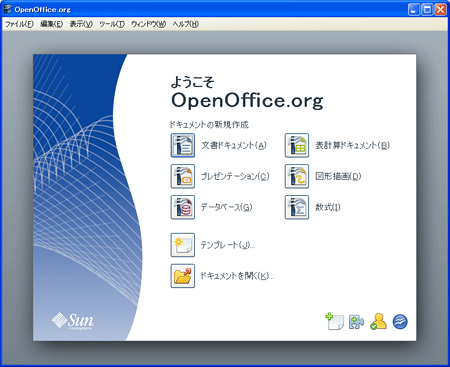Click the Text Document (文書ドキュメント) icon

[183, 145]
